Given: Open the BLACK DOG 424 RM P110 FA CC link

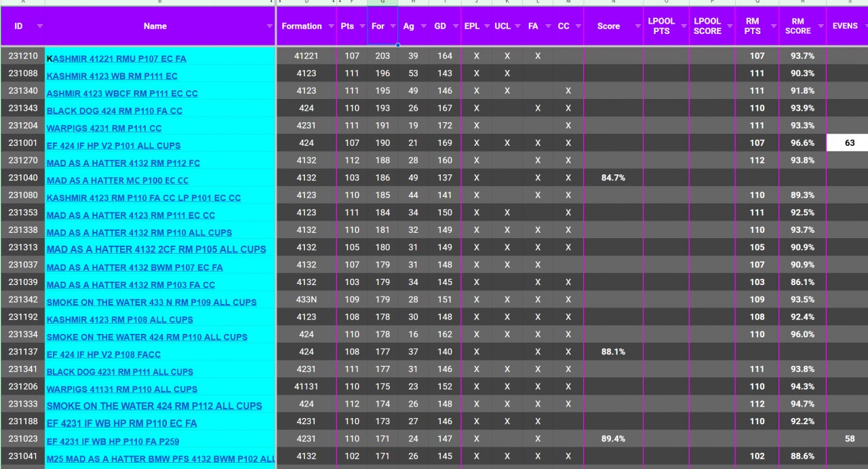Looking at the screenshot, I should [x=115, y=111].
